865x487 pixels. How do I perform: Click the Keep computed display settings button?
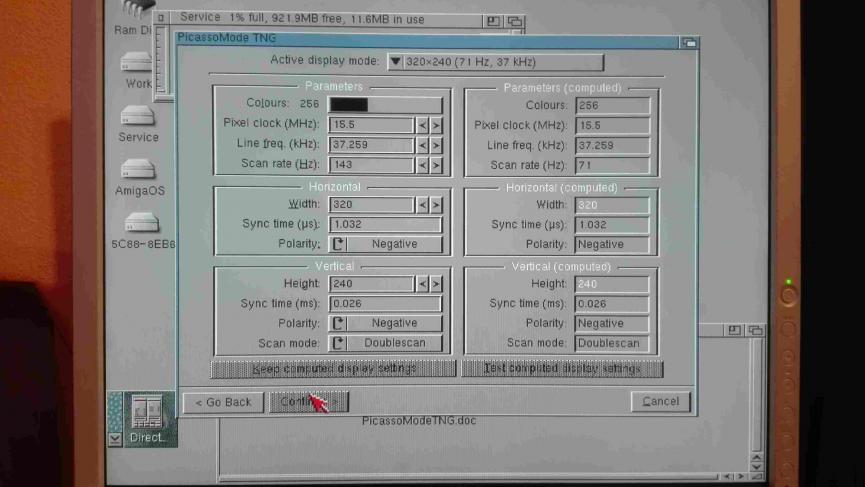tap(333, 369)
